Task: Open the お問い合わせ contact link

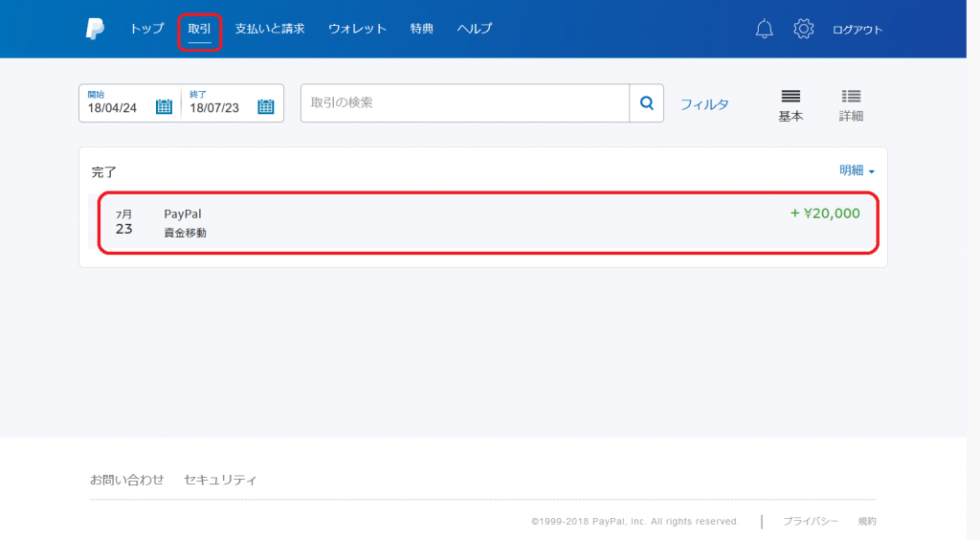Action: [x=126, y=480]
